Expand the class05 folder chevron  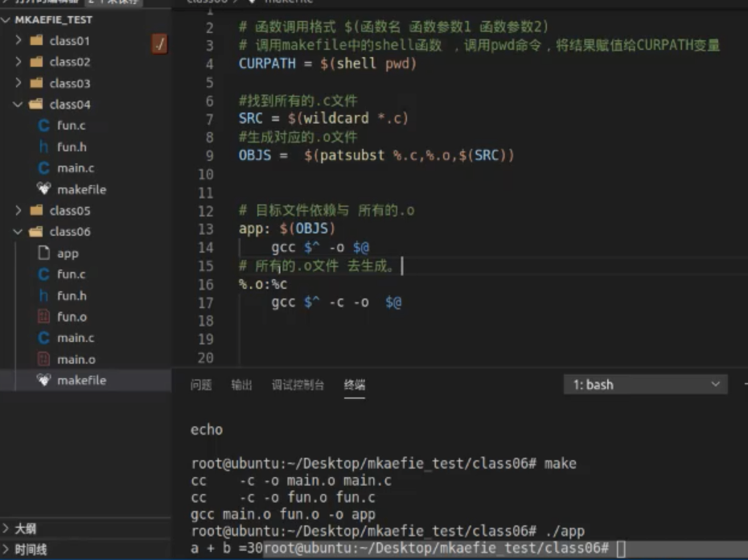18,210
